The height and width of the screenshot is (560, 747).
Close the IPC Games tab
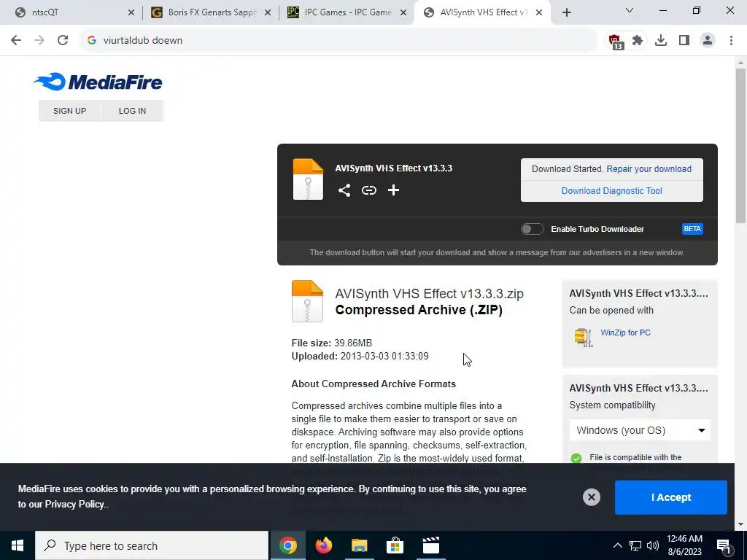pyautogui.click(x=403, y=13)
